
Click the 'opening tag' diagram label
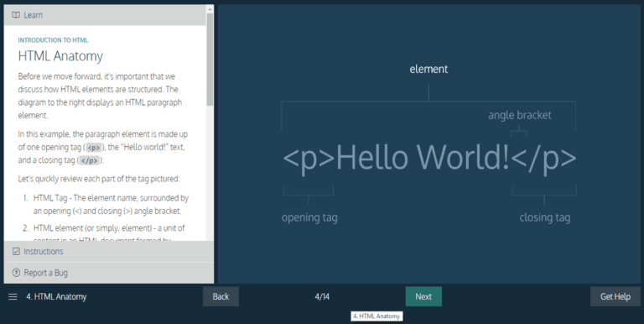(309, 217)
